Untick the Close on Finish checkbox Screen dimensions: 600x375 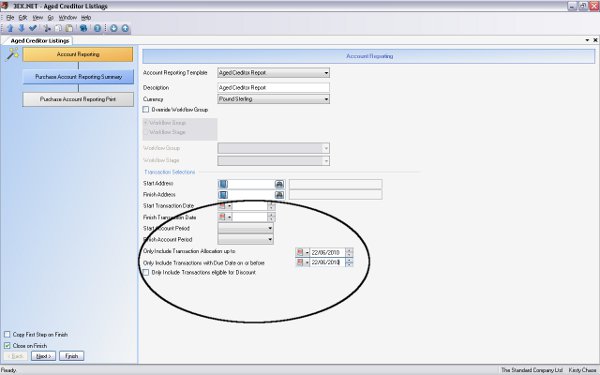7,346
